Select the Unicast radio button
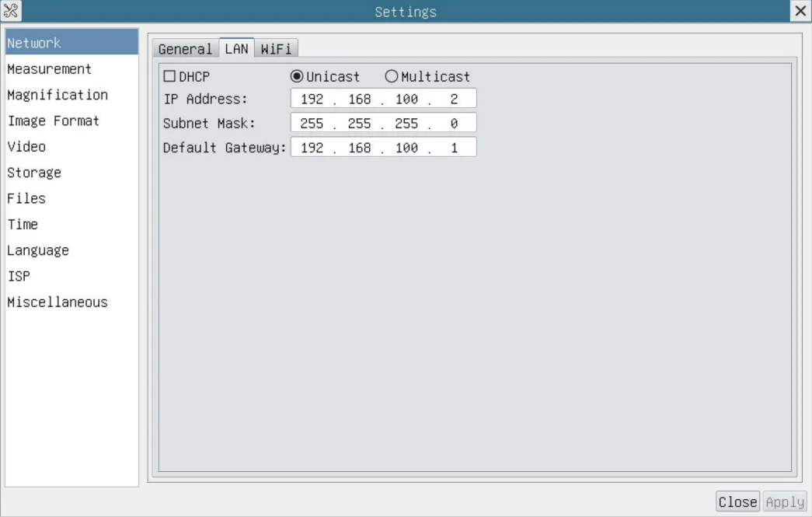The image size is (812, 517). [x=297, y=77]
